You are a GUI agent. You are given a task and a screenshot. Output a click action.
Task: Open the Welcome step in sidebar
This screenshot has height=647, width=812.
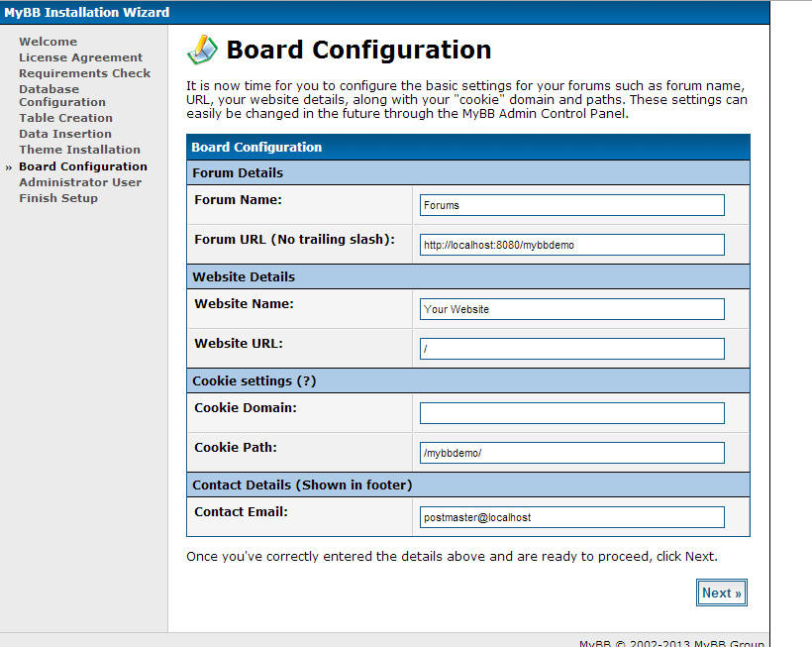[49, 42]
